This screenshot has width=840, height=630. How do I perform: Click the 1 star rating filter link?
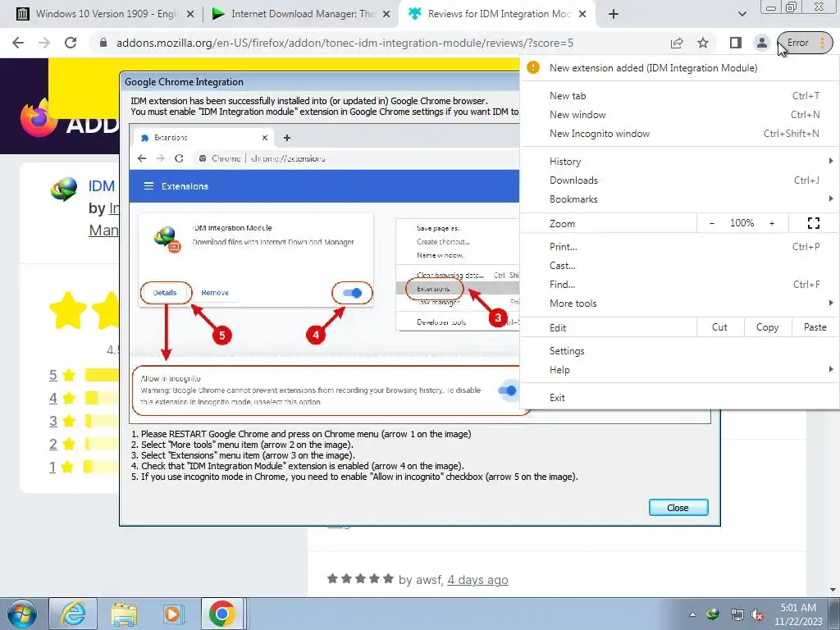pyautogui.click(x=52, y=467)
